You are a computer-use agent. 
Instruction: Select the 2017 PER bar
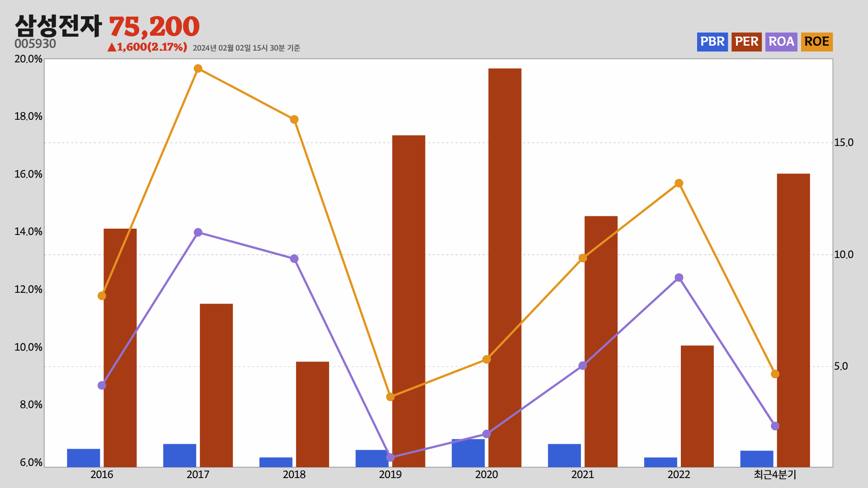tap(217, 385)
